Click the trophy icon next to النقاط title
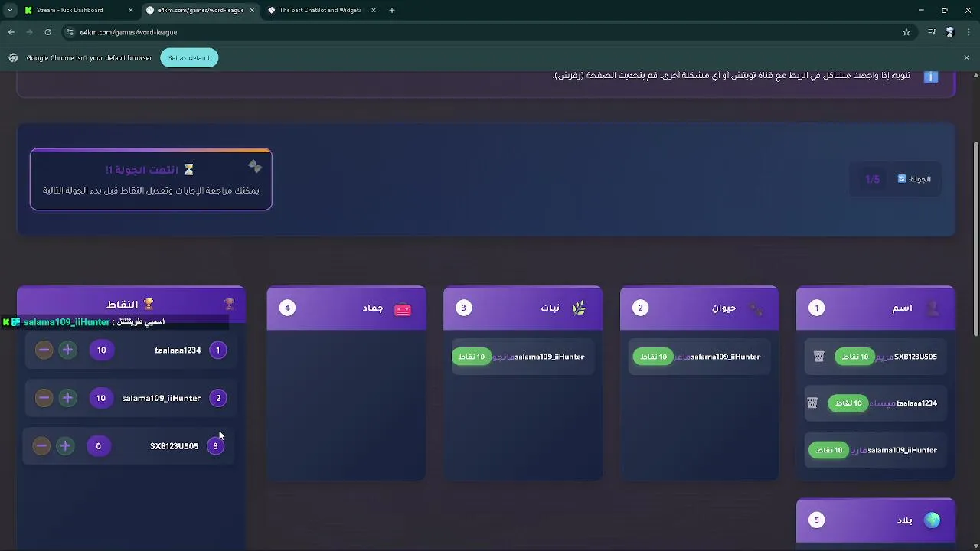Screen dimensions: 980x551 pyautogui.click(x=149, y=305)
